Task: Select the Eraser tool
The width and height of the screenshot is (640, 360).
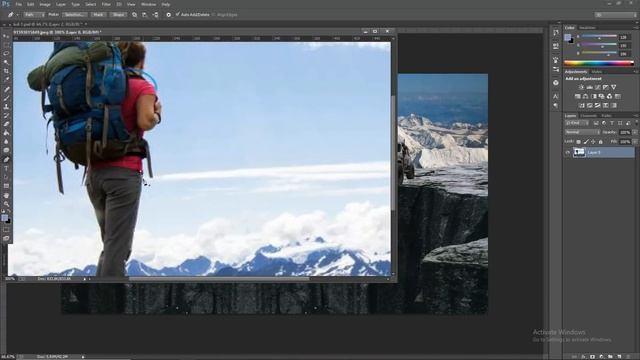Action: click(6, 124)
